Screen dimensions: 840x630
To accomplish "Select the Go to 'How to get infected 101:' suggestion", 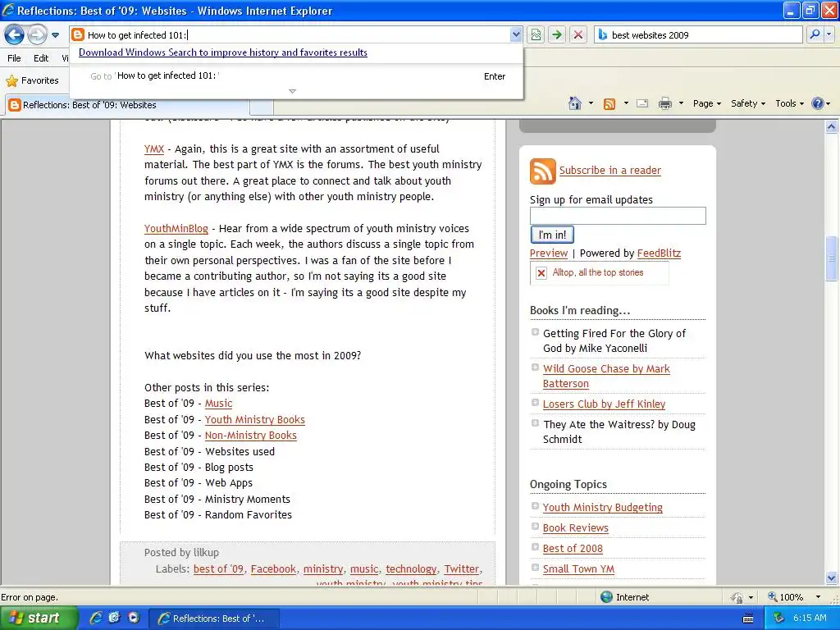I will pos(296,76).
